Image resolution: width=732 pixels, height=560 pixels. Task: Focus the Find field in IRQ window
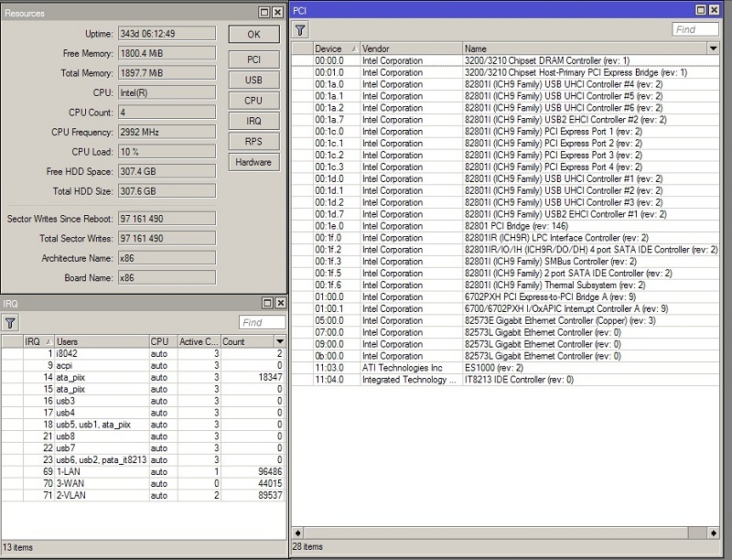pos(263,322)
